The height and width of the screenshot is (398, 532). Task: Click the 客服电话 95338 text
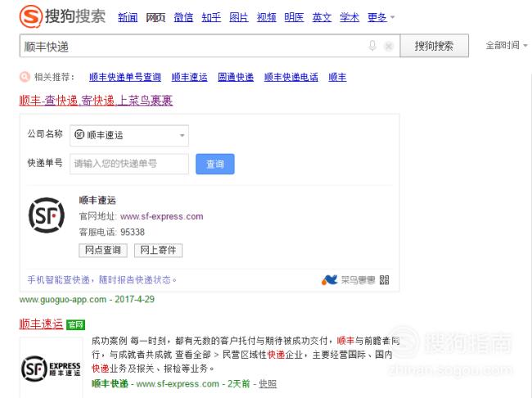pyautogui.click(x=111, y=232)
